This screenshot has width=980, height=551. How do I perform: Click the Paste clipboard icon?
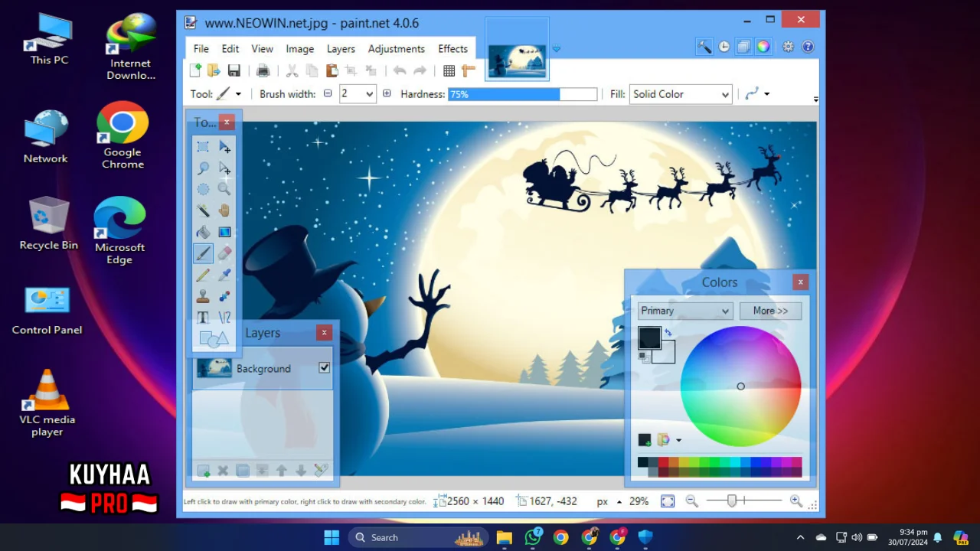point(332,70)
